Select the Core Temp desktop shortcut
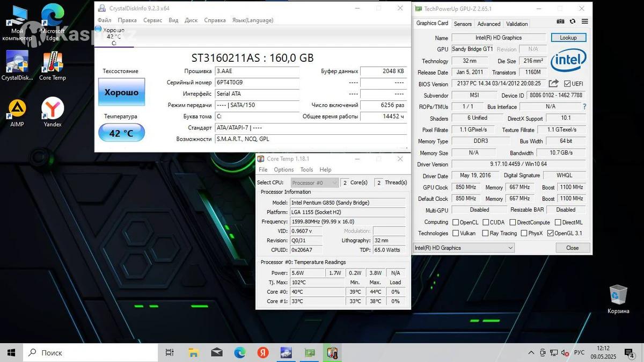This screenshot has width=644, height=362. pyautogui.click(x=53, y=66)
